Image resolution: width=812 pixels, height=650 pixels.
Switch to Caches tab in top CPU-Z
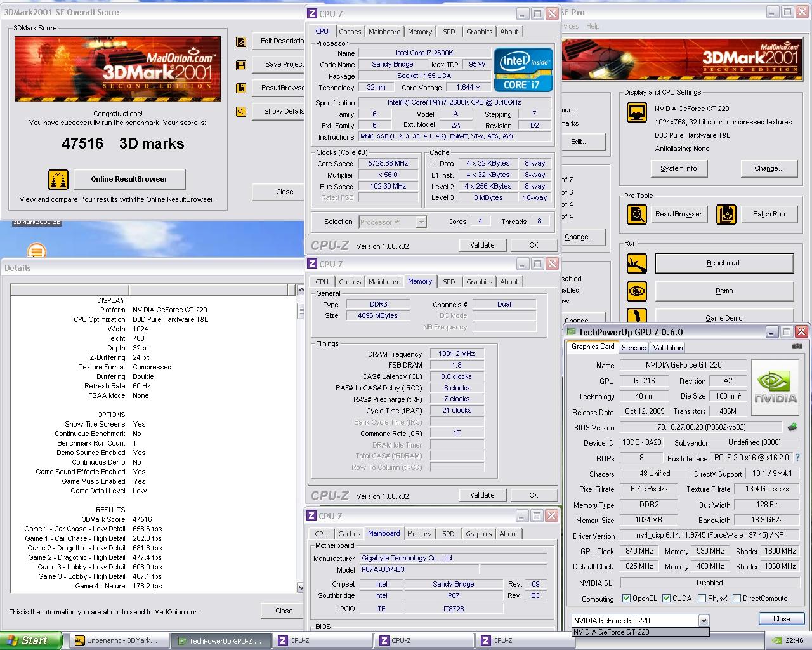click(350, 32)
